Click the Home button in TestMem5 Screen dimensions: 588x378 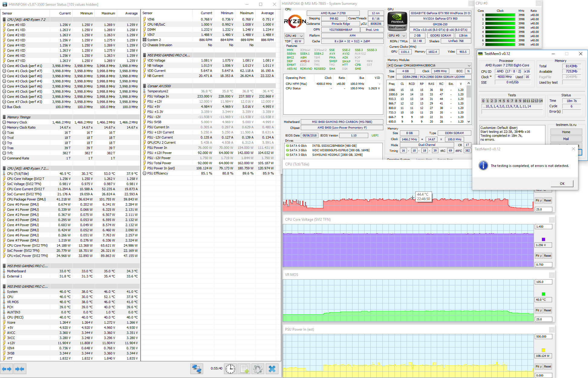coord(566,132)
